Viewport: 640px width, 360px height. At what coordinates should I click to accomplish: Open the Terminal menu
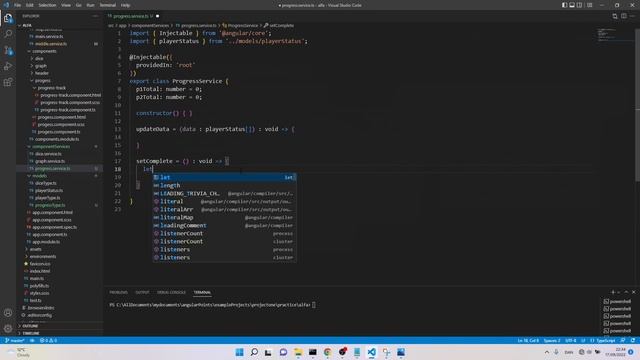tap(108, 5)
